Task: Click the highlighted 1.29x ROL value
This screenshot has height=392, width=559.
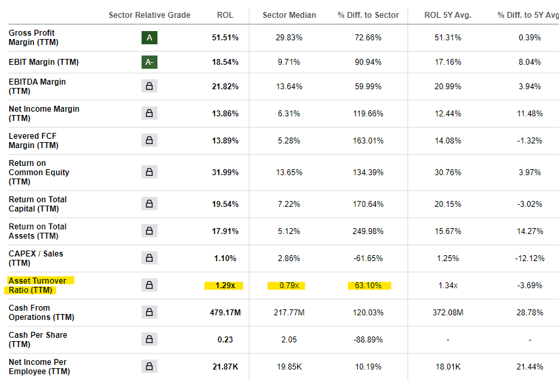Action: 225,286
